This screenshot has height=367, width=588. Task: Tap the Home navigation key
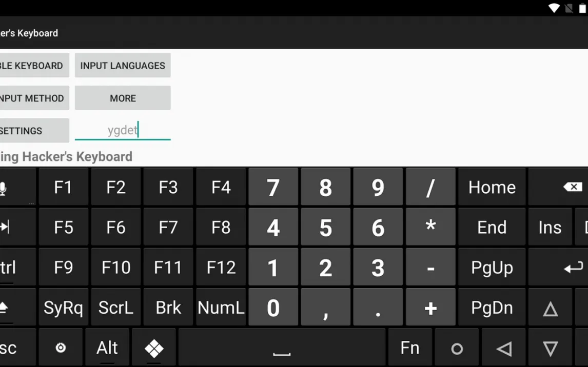click(x=492, y=187)
